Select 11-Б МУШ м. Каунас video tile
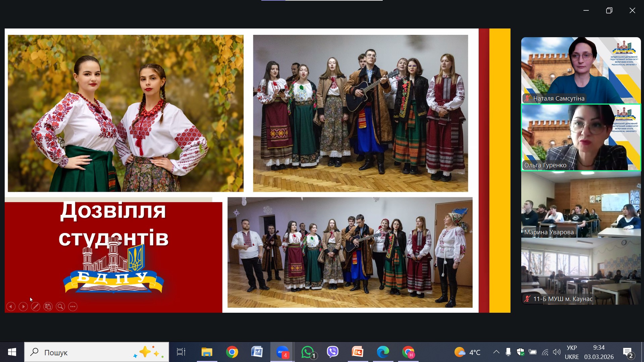 (x=581, y=271)
